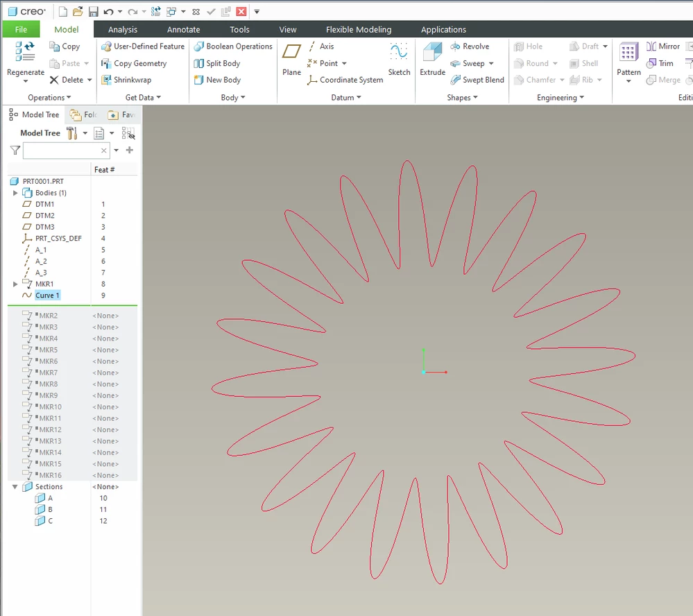Viewport: 693px width, 616px height.
Task: Open the Delete dropdown arrow
Action: tap(89, 80)
